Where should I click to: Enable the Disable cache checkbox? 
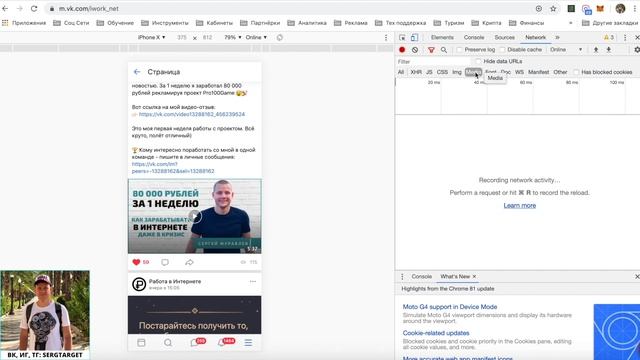[502, 50]
